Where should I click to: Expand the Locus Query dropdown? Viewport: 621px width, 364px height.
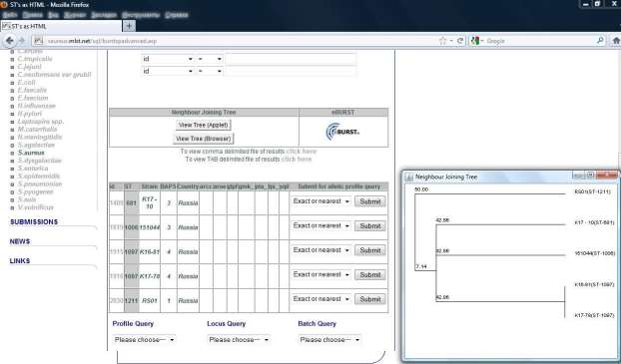[239, 339]
